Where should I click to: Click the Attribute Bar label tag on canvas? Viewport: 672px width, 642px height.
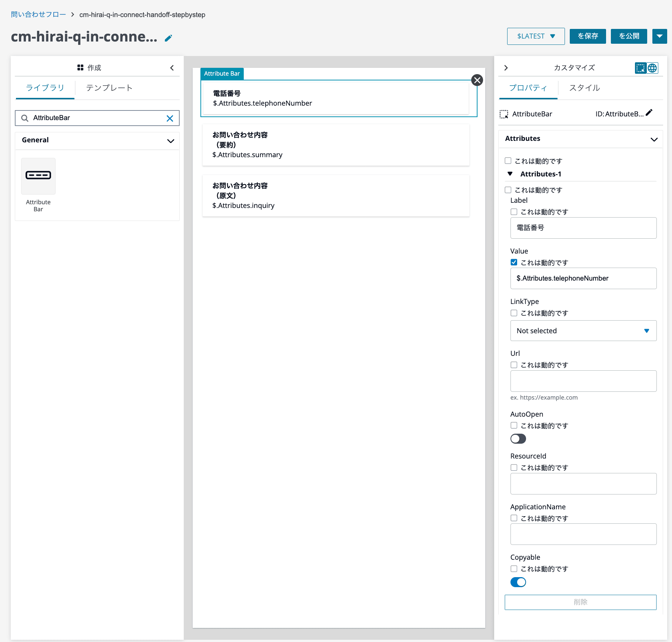pos(222,73)
